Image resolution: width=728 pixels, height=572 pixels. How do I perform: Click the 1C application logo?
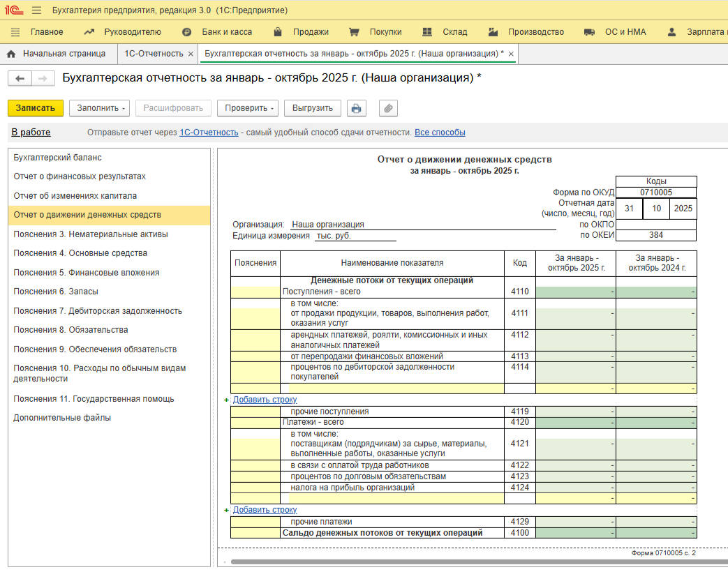click(13, 10)
